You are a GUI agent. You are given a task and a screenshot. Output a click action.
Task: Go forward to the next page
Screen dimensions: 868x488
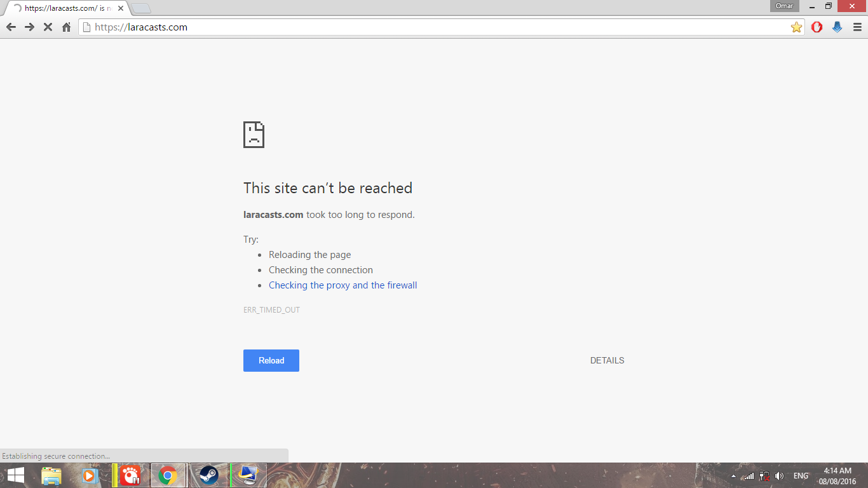click(x=29, y=27)
